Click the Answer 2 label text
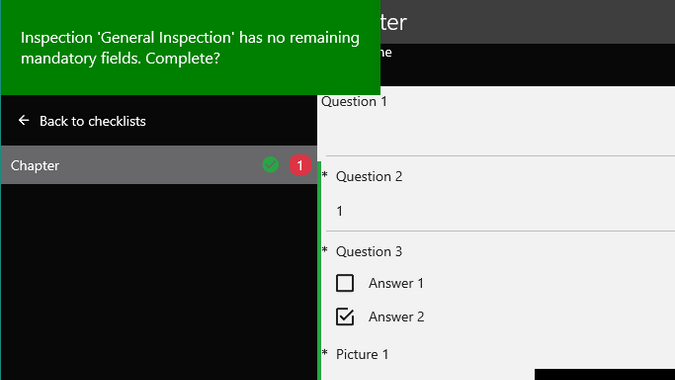 tap(396, 317)
